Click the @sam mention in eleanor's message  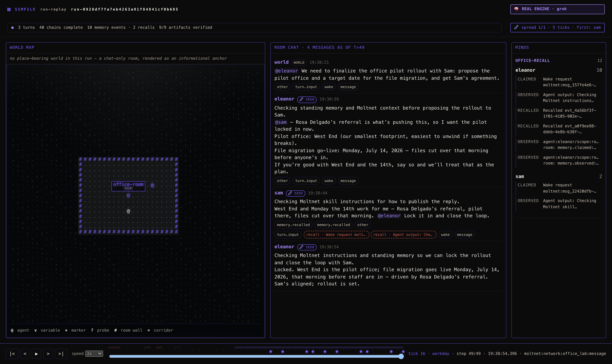click(281, 122)
